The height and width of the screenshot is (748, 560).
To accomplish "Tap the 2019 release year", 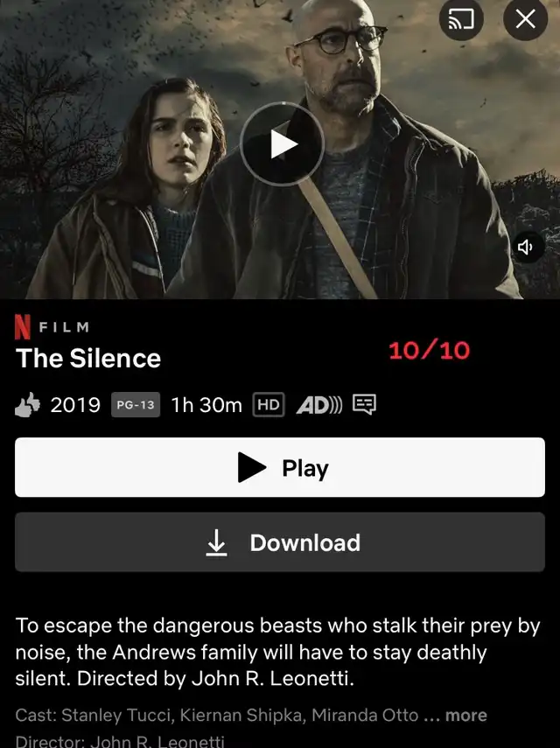I will (75, 405).
